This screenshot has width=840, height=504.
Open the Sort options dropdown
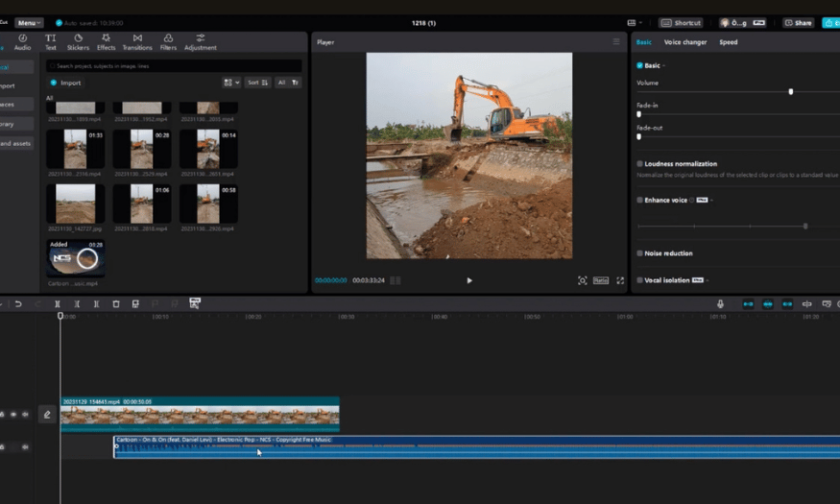257,83
